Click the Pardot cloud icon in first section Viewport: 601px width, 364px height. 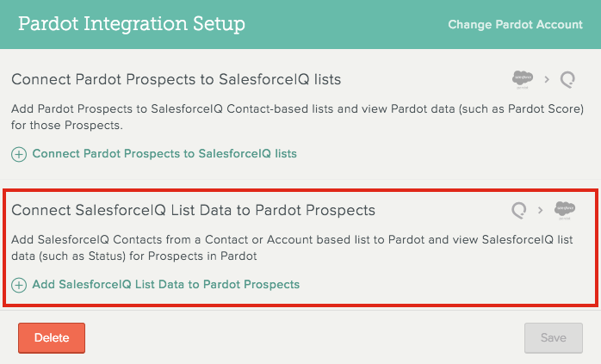pyautogui.click(x=523, y=80)
